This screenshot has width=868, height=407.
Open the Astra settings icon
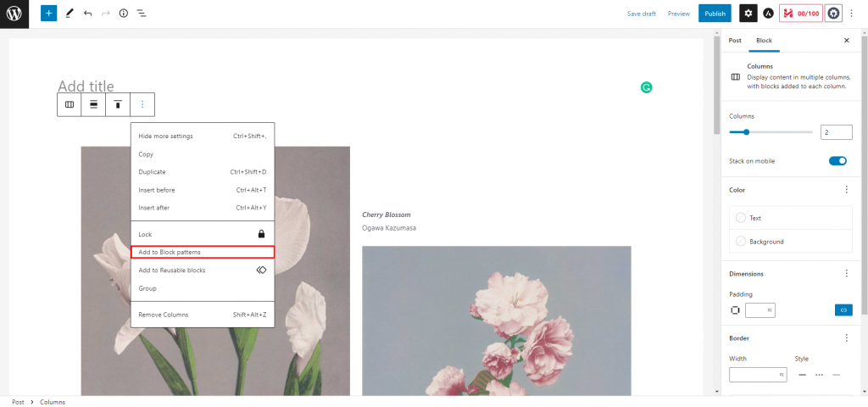pos(768,14)
